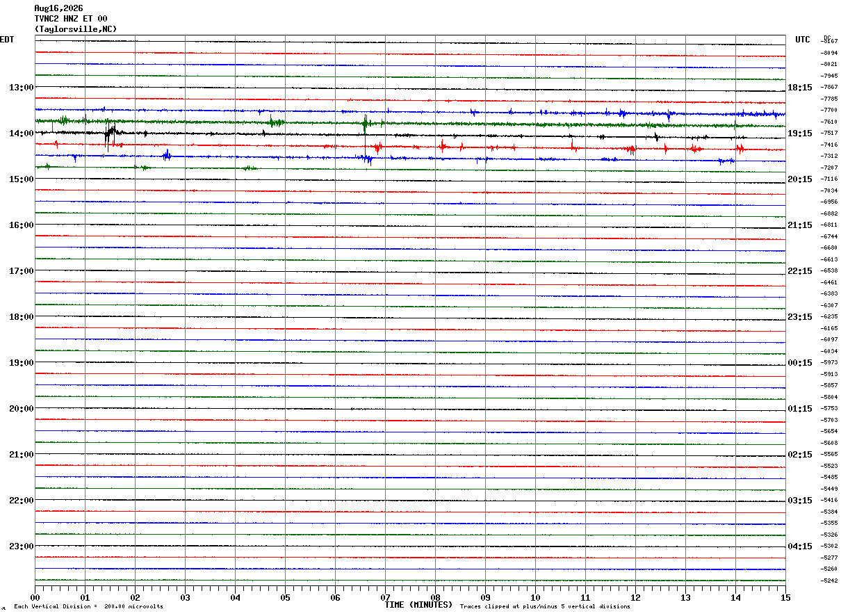
Task: Select the 23:00 EDT row label
Action: (21, 546)
